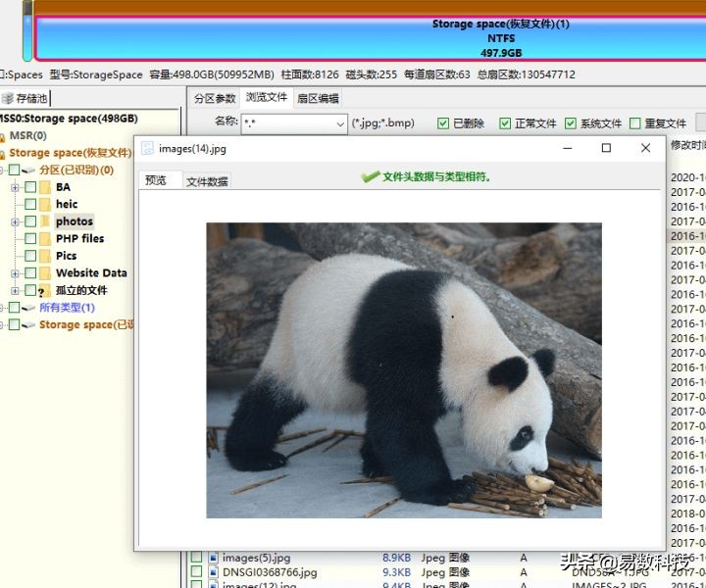Check the 孤立的文件 checkbox

tap(30, 290)
